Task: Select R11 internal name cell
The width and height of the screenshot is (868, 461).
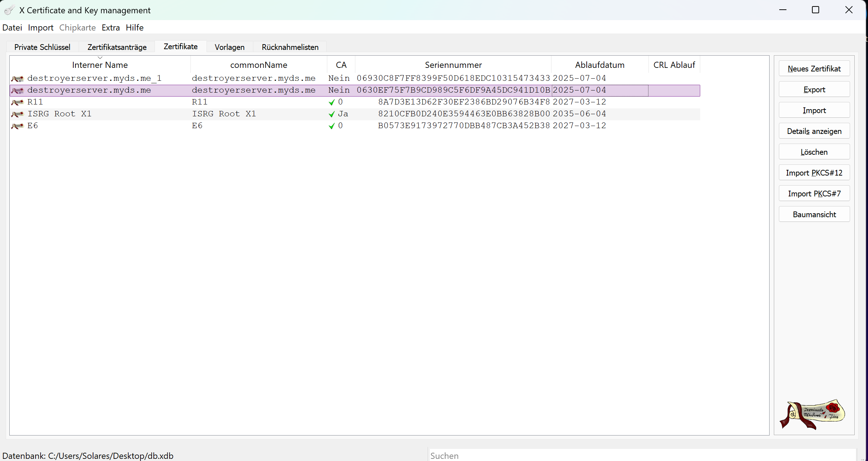Action: [x=35, y=102]
